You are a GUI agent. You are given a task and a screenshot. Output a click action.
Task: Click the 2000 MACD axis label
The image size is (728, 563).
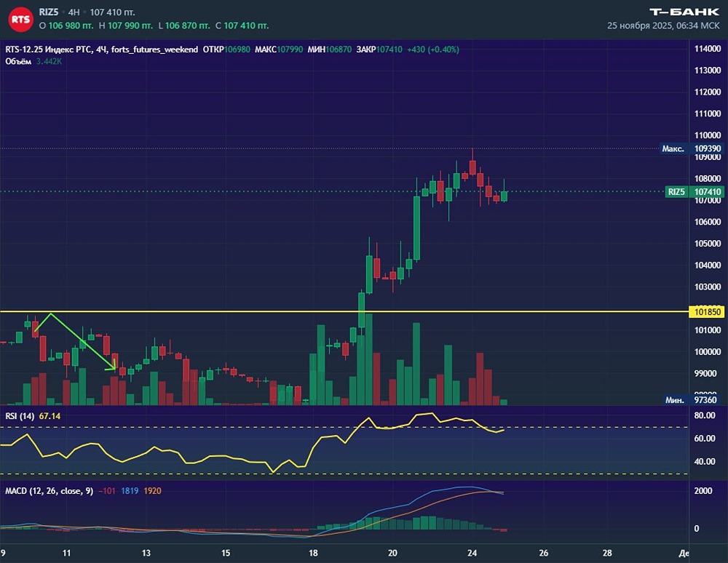pos(703,491)
